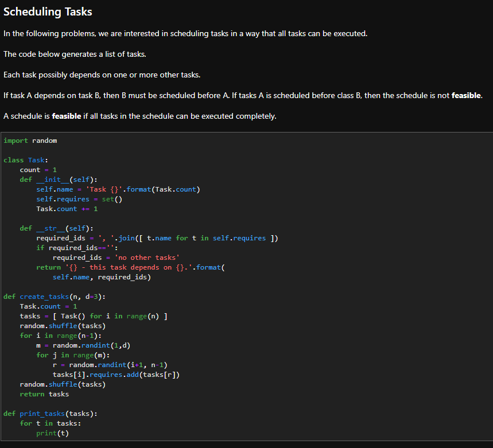
Task: Click the line that assigns required_ids with join
Action: [x=157, y=238]
